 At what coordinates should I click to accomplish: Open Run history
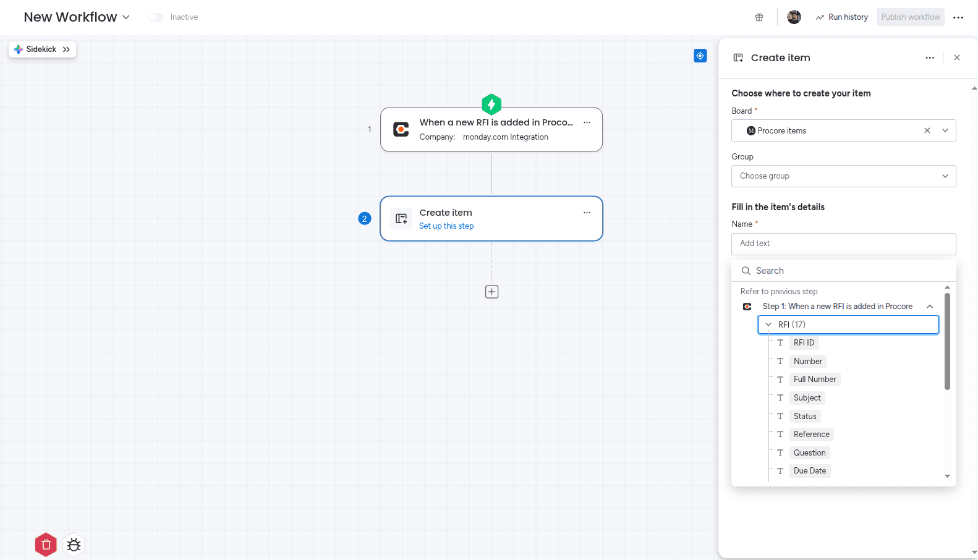841,17
